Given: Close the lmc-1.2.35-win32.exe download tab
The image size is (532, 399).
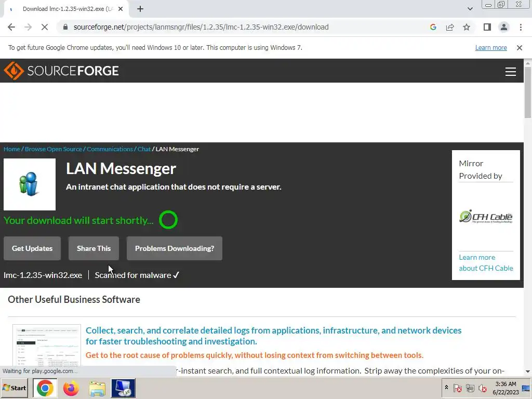Looking at the screenshot, I should click(121, 9).
